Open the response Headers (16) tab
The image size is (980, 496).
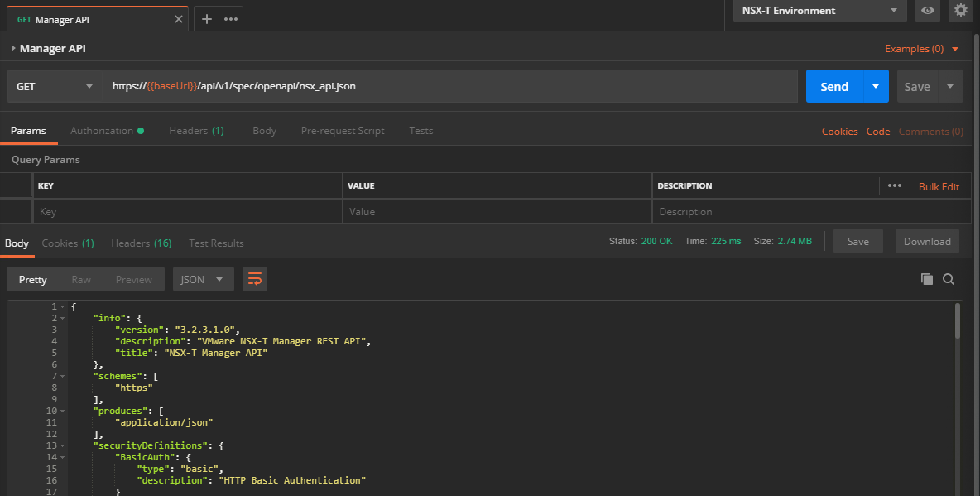tap(141, 243)
